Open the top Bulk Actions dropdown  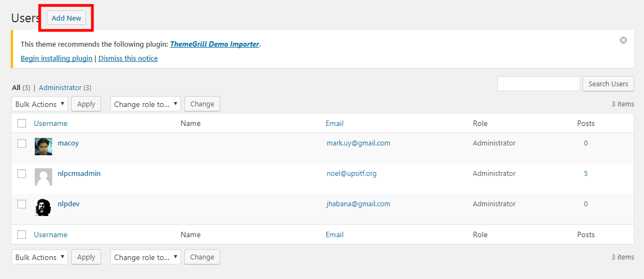click(x=40, y=104)
